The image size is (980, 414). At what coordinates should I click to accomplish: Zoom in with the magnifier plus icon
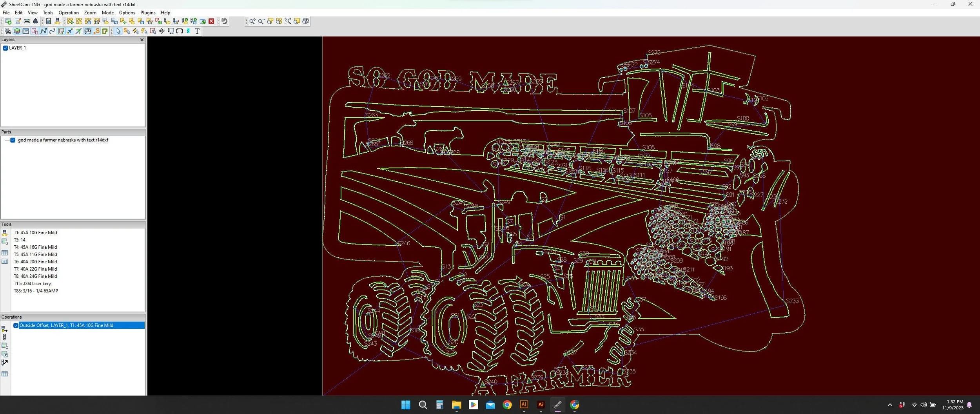click(252, 21)
